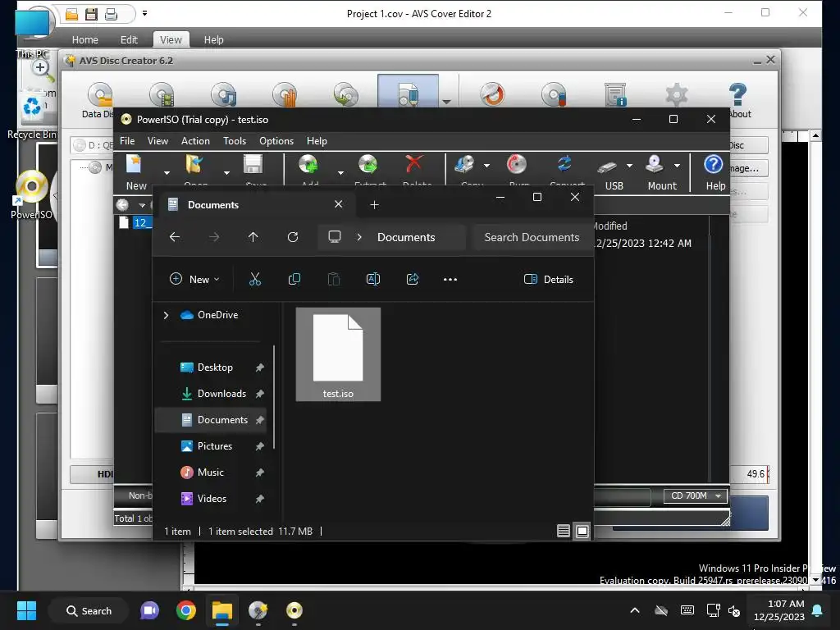Cut the selected file in Explorer
This screenshot has width=840, height=630.
click(x=255, y=279)
